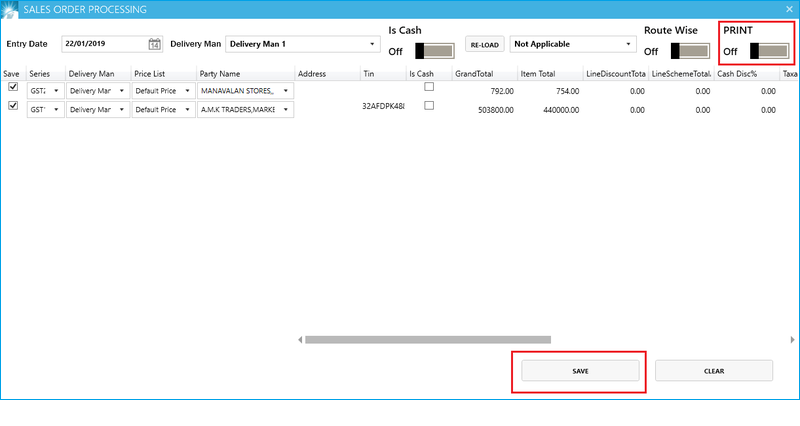
Task: Click the horizontal scrollbar thumb
Action: coord(428,340)
